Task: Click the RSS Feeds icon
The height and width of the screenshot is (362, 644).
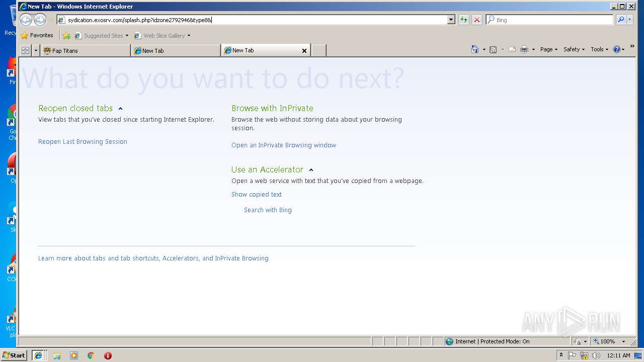Action: 493,49
